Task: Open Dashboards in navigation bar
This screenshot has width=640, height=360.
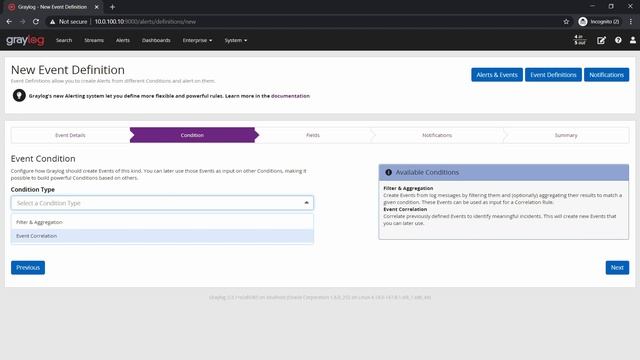Action: click(156, 40)
